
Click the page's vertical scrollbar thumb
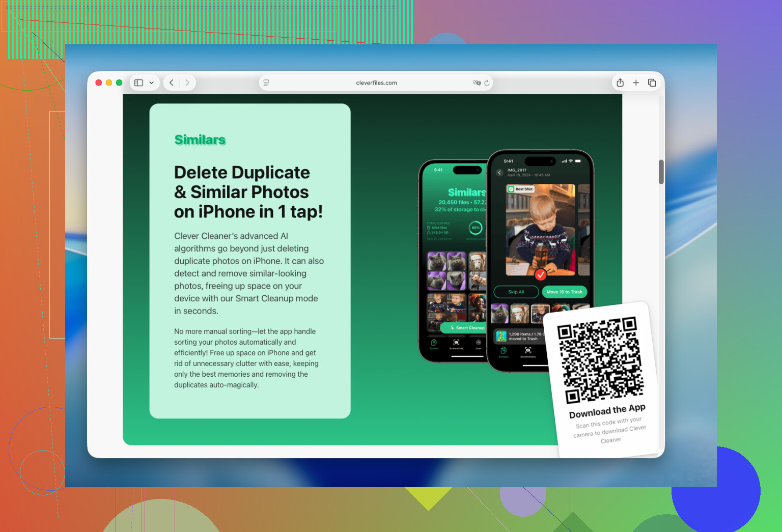pyautogui.click(x=661, y=172)
